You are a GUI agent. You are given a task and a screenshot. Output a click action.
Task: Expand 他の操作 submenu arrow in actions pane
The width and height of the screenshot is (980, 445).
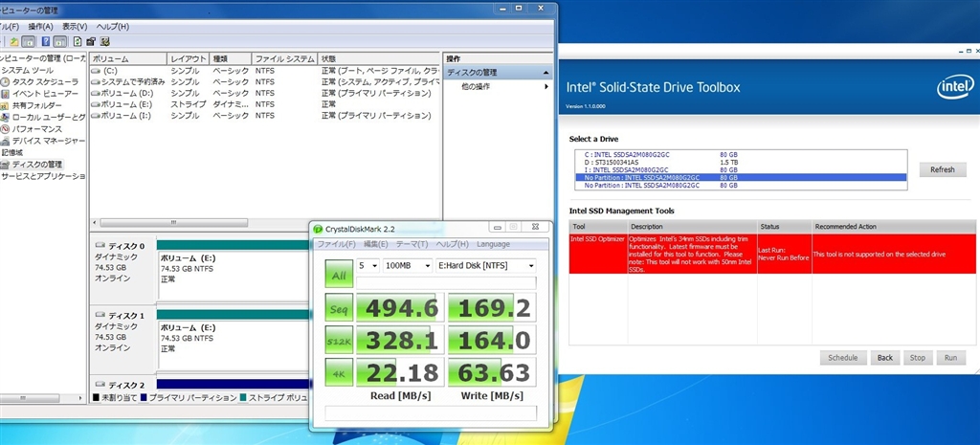tap(546, 87)
